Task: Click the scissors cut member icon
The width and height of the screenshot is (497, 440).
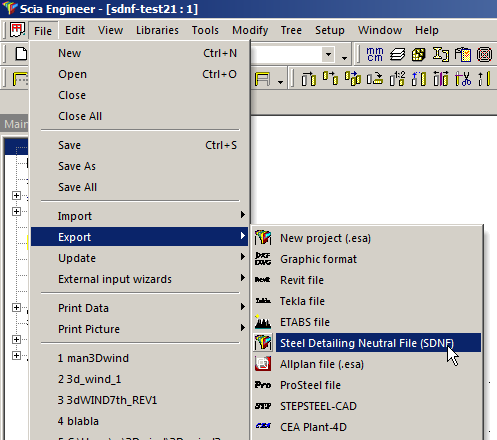Action: click(x=463, y=79)
